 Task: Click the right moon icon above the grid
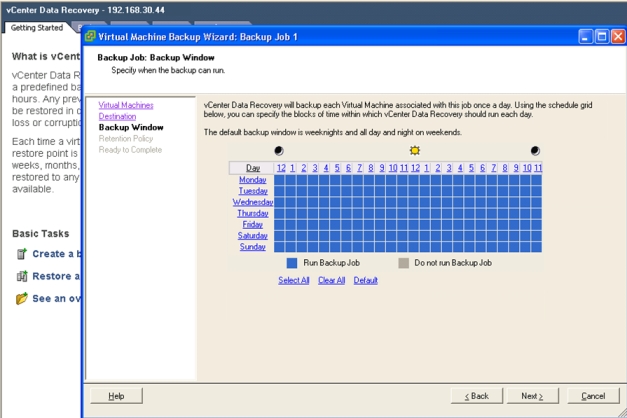coord(535,150)
